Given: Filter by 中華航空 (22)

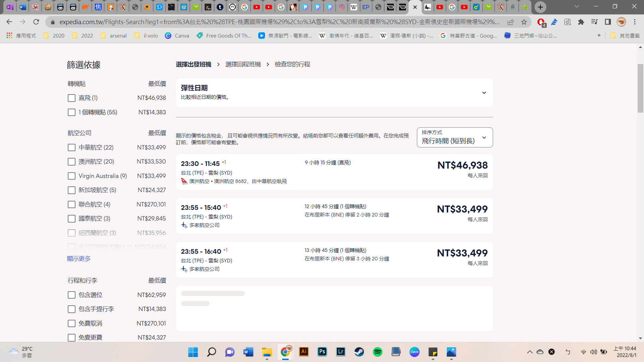Looking at the screenshot, I should (x=71, y=147).
